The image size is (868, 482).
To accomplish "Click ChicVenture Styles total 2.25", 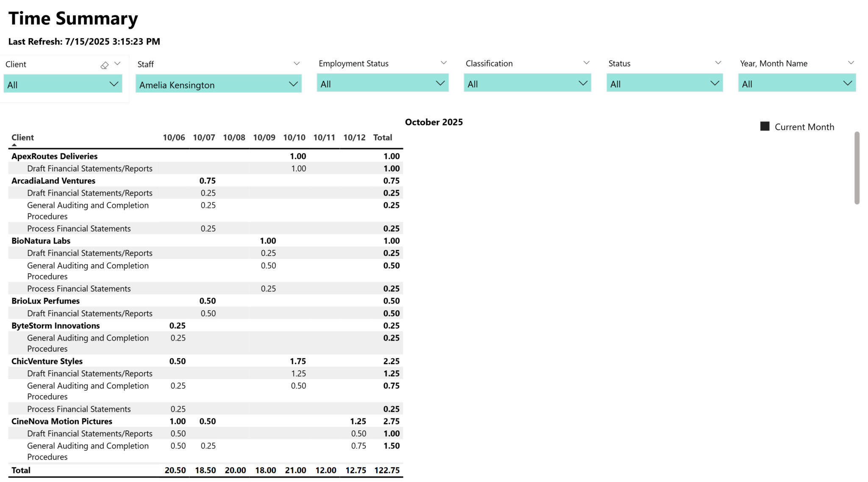I will (392, 361).
